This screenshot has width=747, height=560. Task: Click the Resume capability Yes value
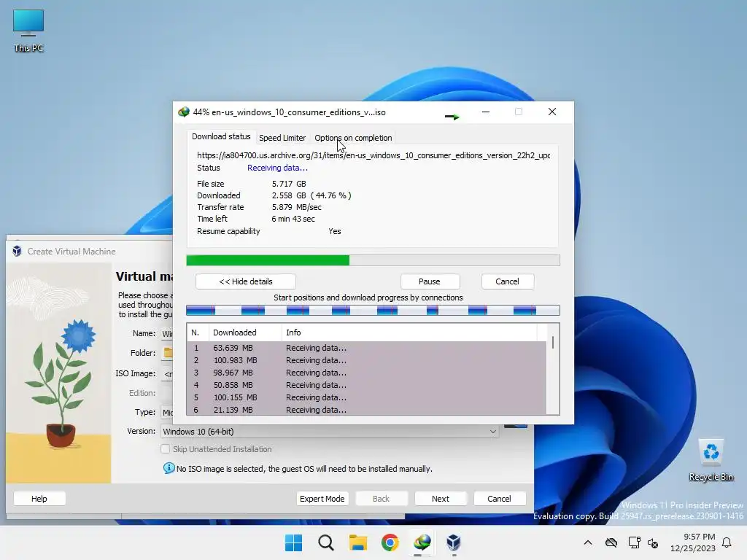tap(334, 231)
